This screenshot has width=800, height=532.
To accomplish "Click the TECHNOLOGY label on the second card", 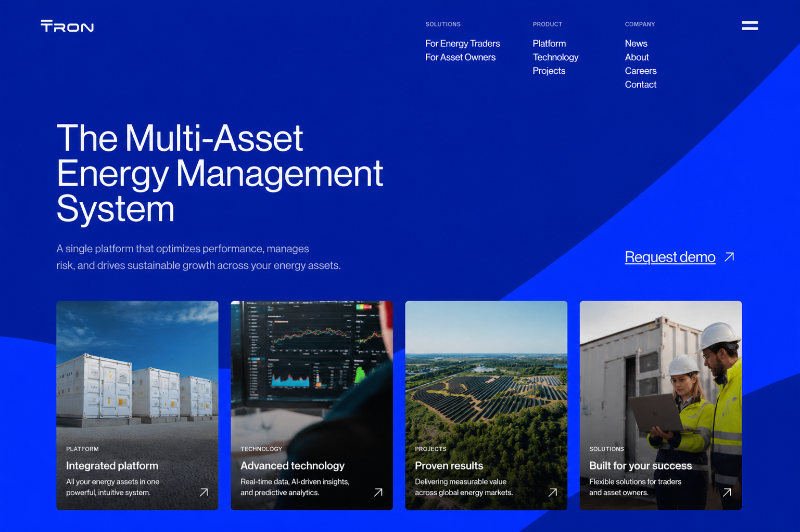I will click(261, 449).
